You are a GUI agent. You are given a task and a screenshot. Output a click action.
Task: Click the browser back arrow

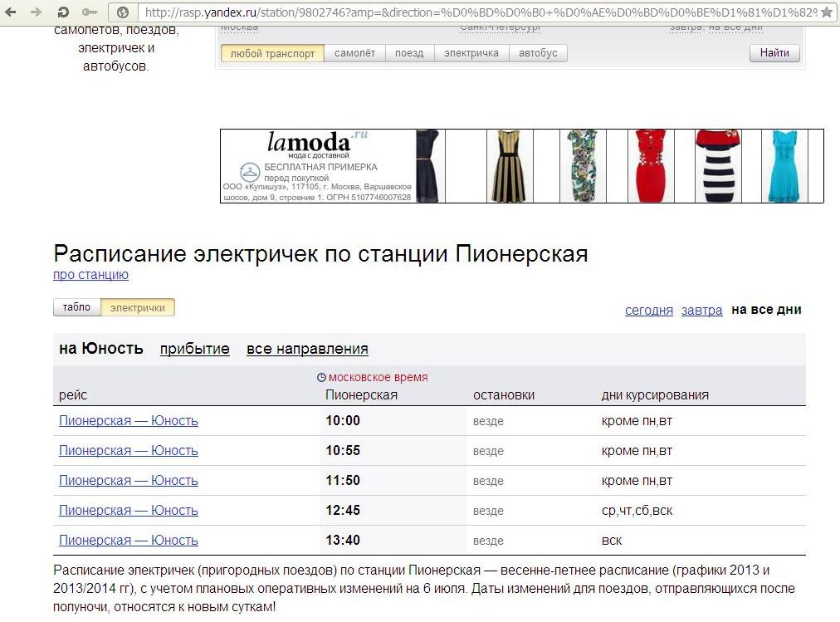tap(12, 12)
